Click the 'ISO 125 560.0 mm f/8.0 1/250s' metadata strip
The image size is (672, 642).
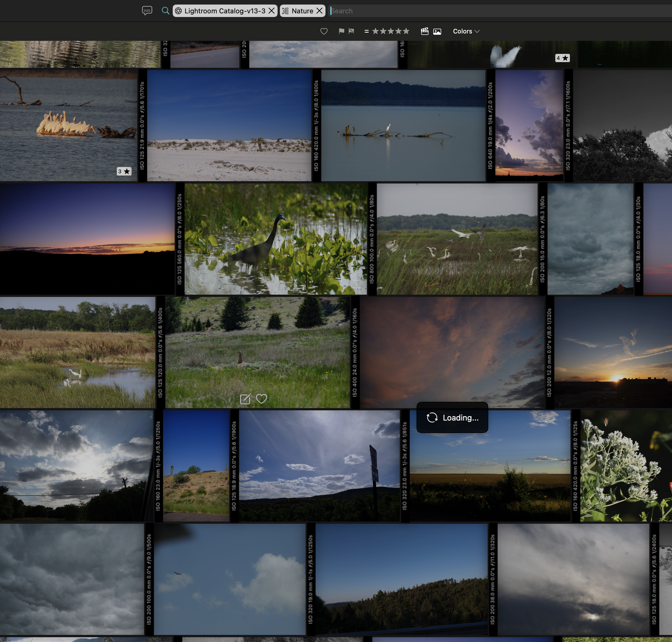tap(180, 239)
